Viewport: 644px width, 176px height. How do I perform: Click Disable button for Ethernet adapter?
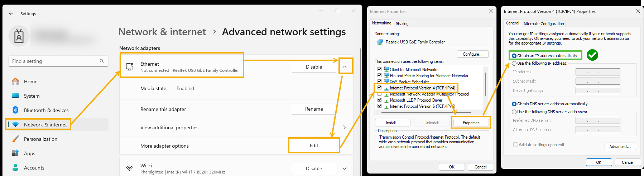click(x=314, y=67)
